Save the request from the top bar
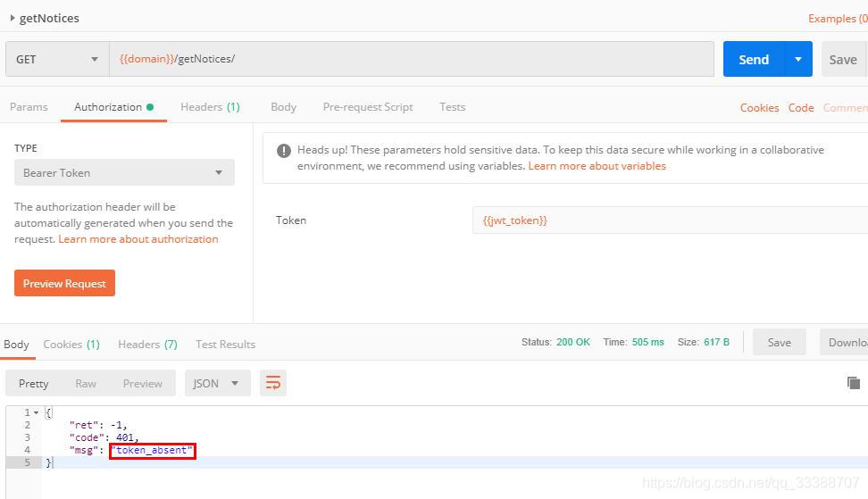 click(x=844, y=59)
